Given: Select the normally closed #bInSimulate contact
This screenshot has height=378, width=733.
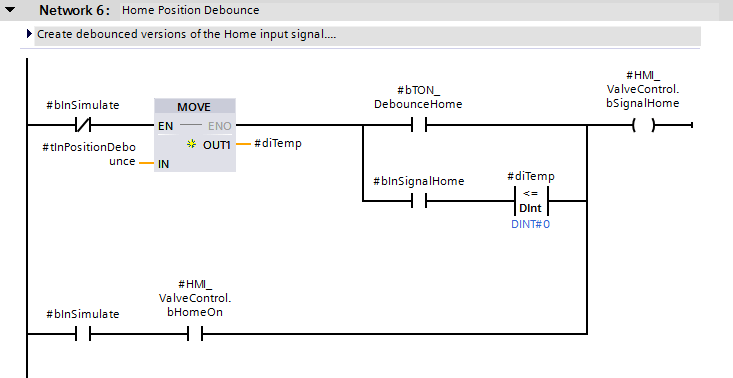Looking at the screenshot, I should click(83, 125).
